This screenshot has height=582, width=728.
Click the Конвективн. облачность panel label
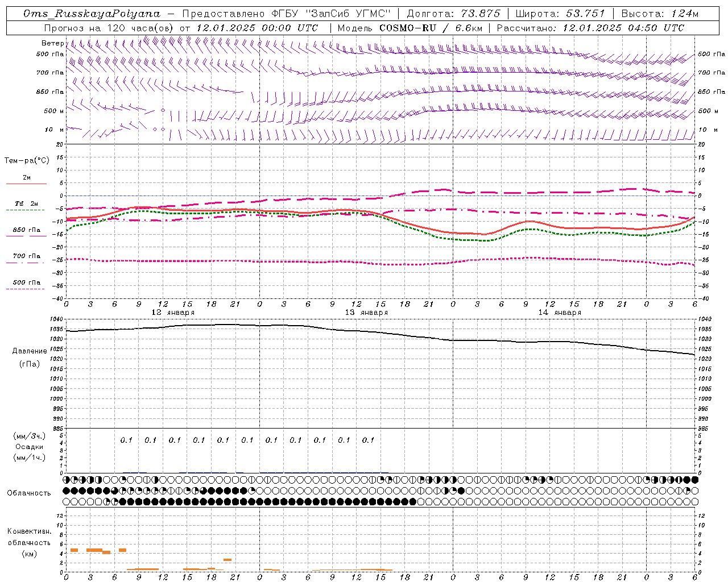(x=29, y=537)
